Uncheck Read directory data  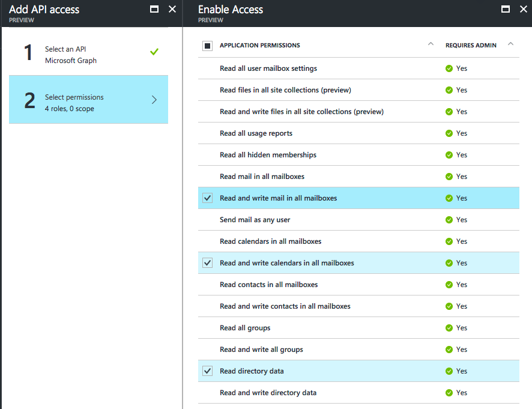tap(207, 371)
